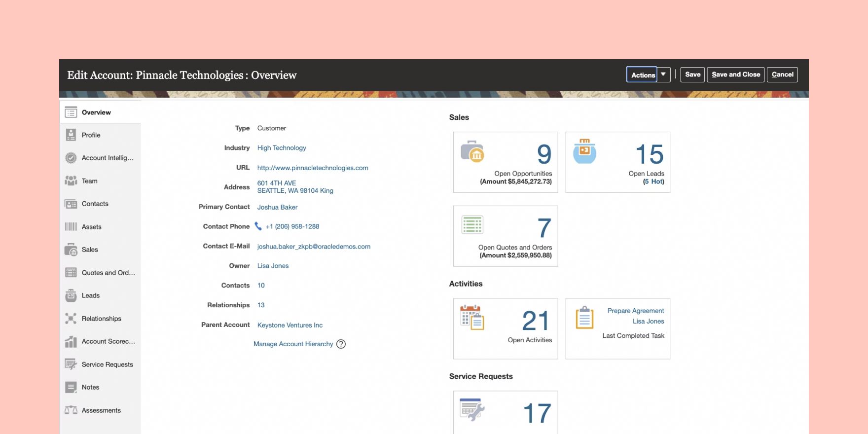Click the Notes sidebar icon
868x434 pixels.
click(71, 387)
